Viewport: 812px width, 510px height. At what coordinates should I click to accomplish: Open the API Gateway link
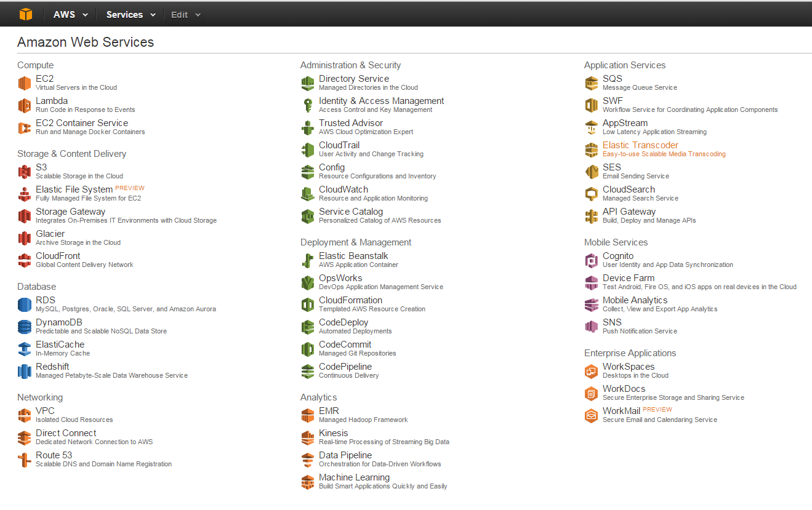click(629, 212)
